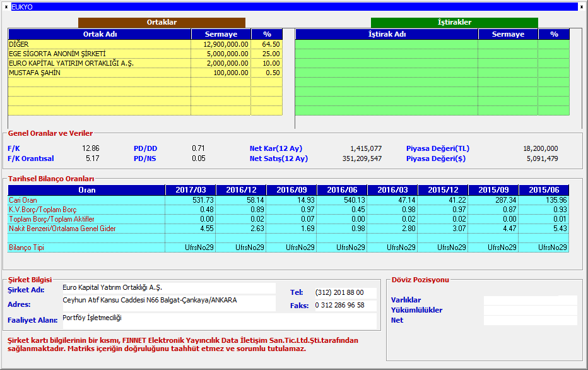The height and width of the screenshot is (370, 588).
Task: Click the 2015/06 period column header
Action: click(544, 190)
